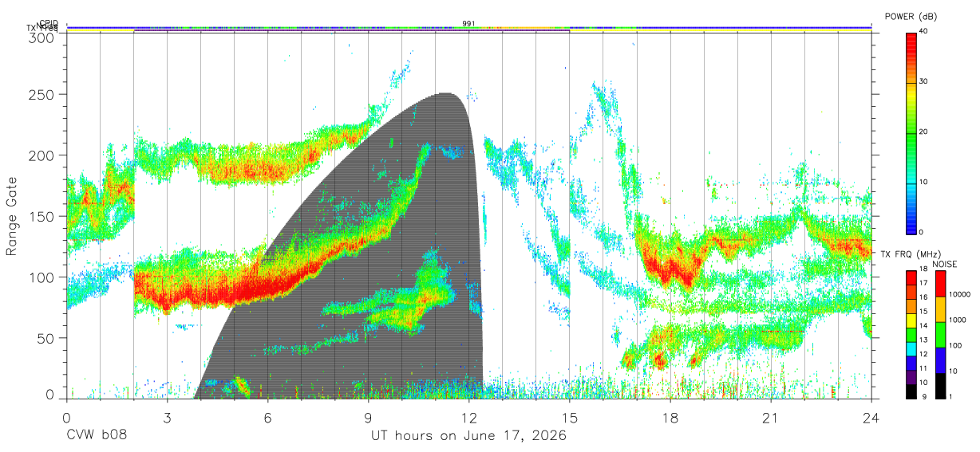Select the red 17-18 MHz TX FRQ swatch
Image resolution: width=980 pixels, height=452 pixels.
click(911, 278)
